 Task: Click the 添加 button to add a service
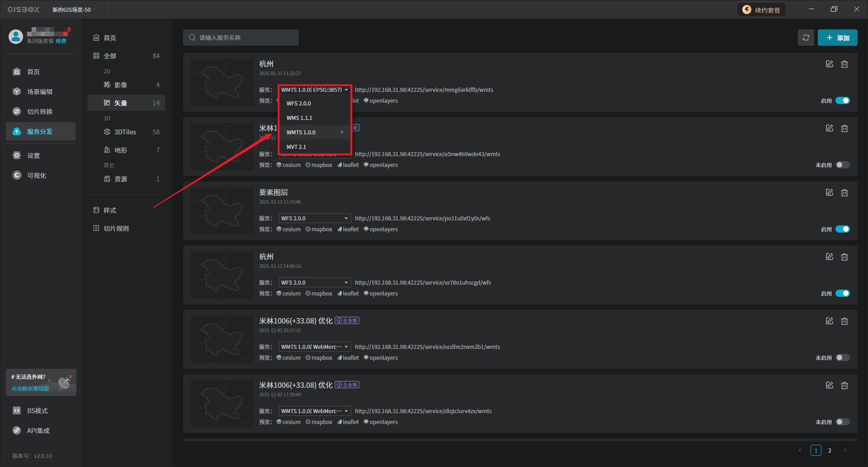837,38
